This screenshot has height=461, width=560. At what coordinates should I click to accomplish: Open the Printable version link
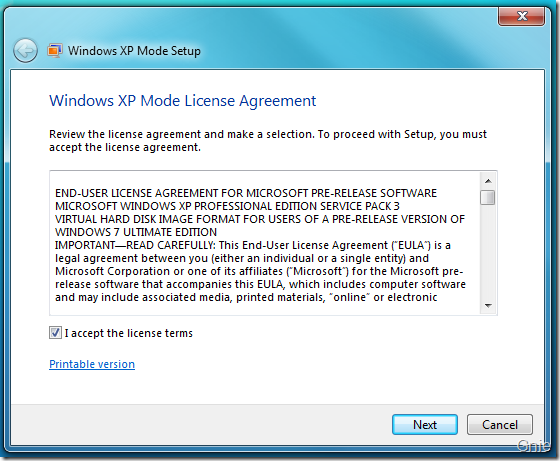point(92,364)
